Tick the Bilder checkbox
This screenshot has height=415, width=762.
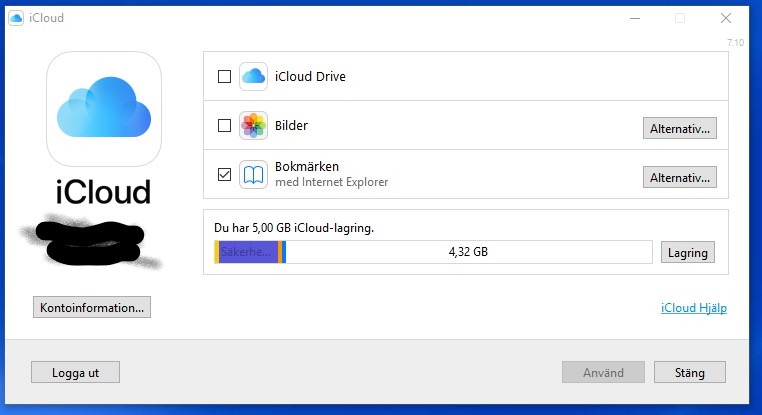tap(224, 125)
